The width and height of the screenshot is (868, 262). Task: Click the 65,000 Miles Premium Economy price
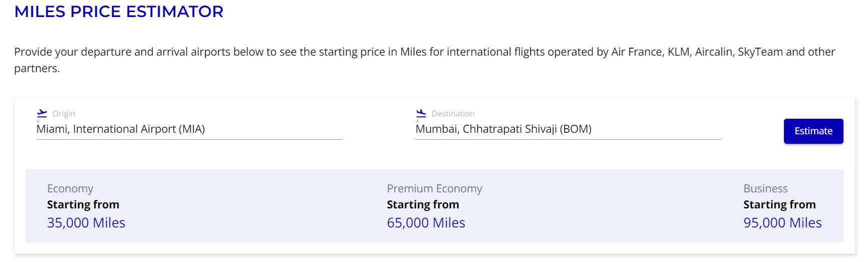(426, 223)
